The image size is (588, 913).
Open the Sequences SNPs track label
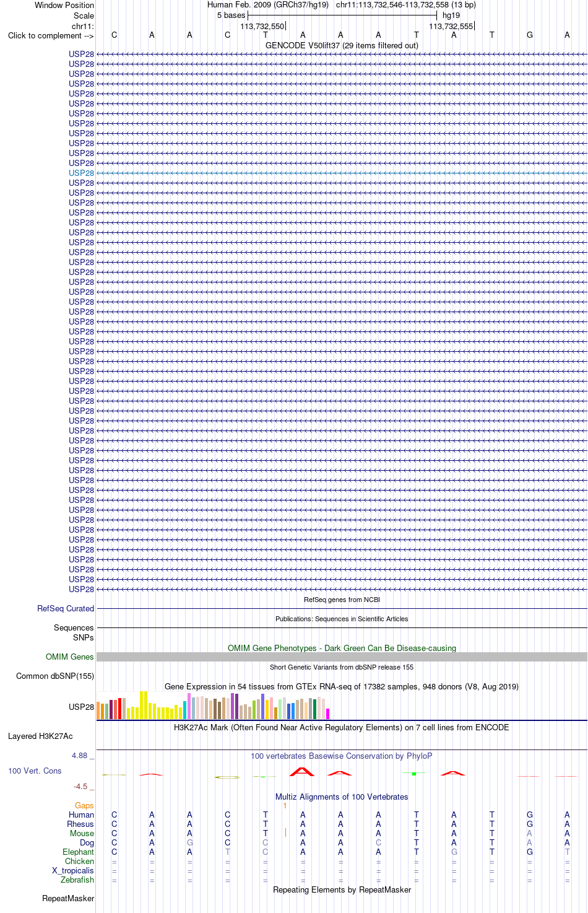[74, 632]
